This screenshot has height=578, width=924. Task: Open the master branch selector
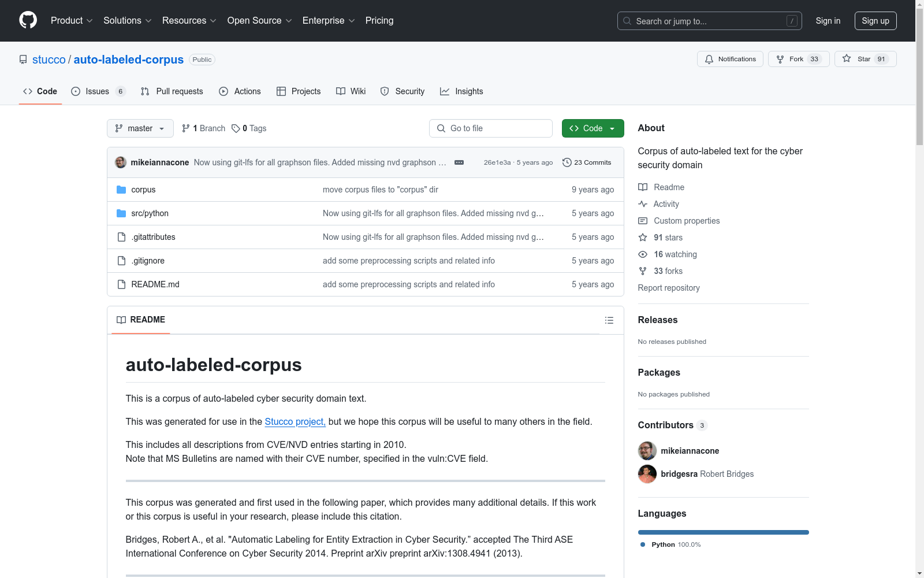tap(140, 128)
